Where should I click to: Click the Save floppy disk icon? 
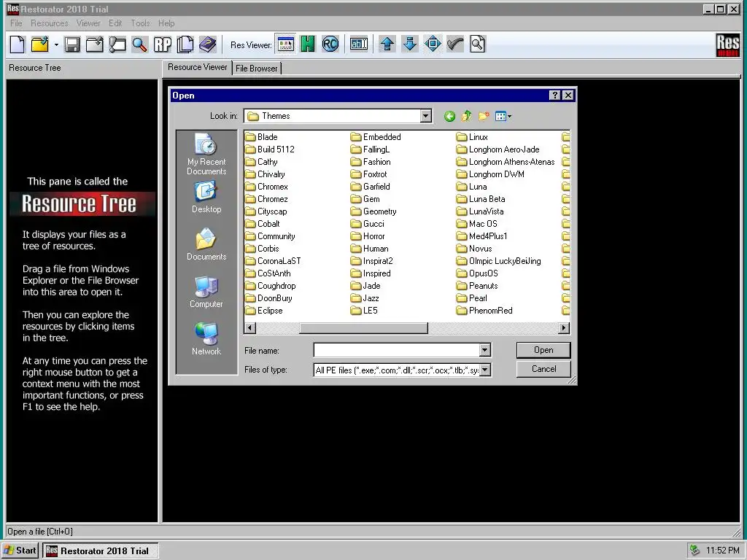click(x=72, y=44)
